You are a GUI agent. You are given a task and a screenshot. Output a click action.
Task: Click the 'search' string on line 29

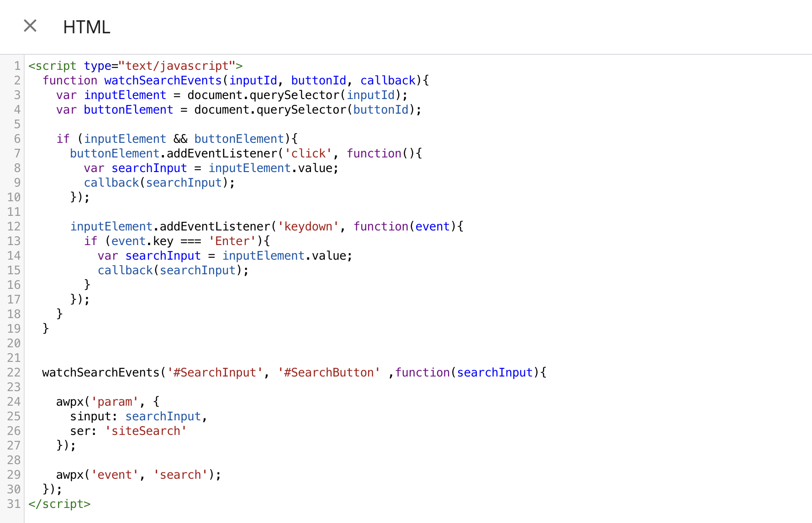180,475
